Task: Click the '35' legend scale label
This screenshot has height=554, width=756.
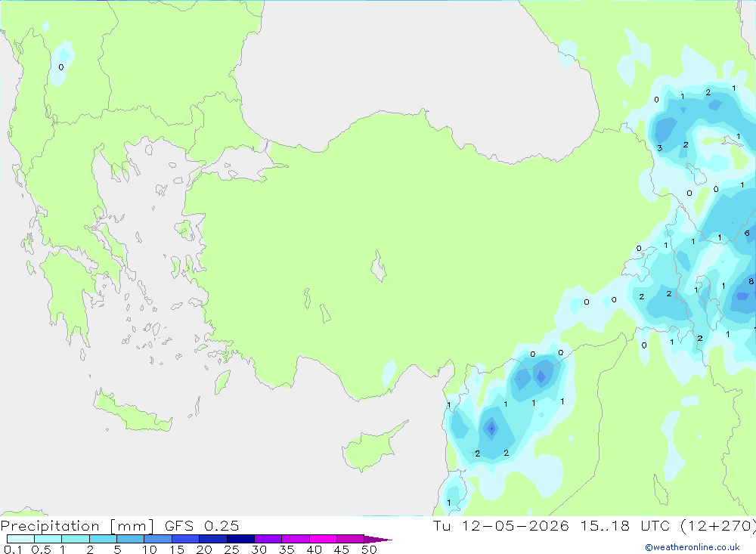Action: click(x=287, y=549)
